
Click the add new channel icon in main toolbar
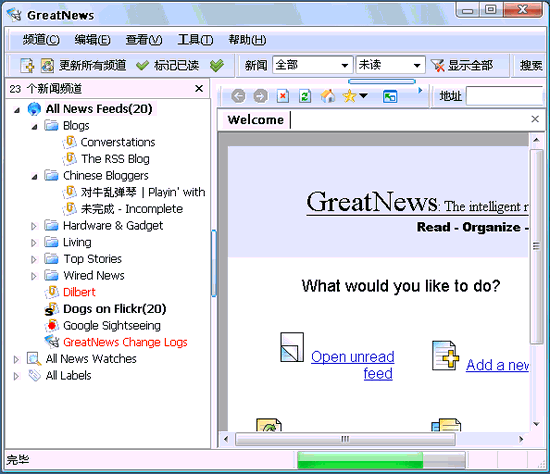click(27, 66)
